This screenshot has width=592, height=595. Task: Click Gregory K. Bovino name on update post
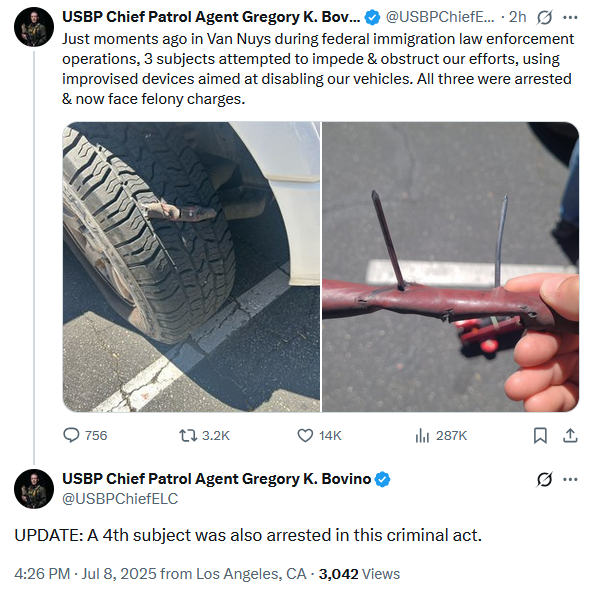[x=216, y=479]
